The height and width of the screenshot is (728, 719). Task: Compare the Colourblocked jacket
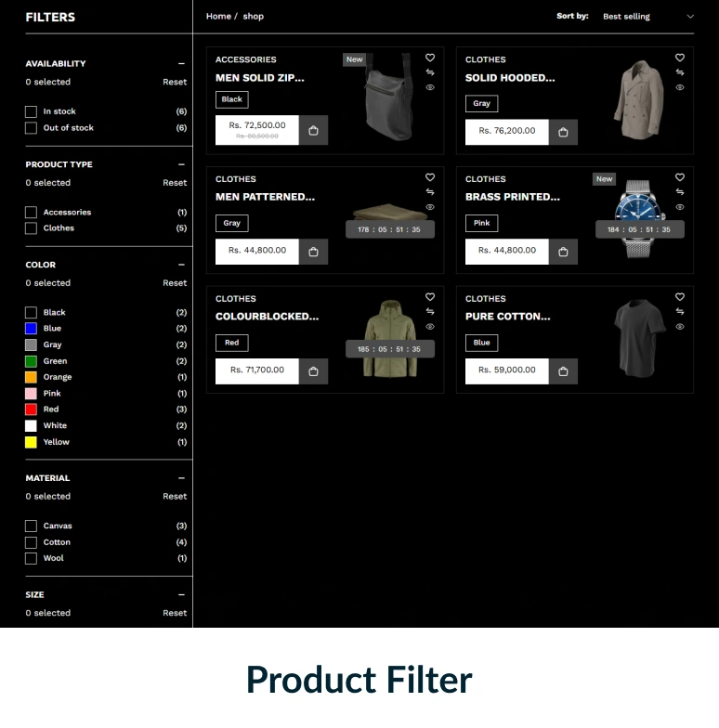click(x=430, y=312)
